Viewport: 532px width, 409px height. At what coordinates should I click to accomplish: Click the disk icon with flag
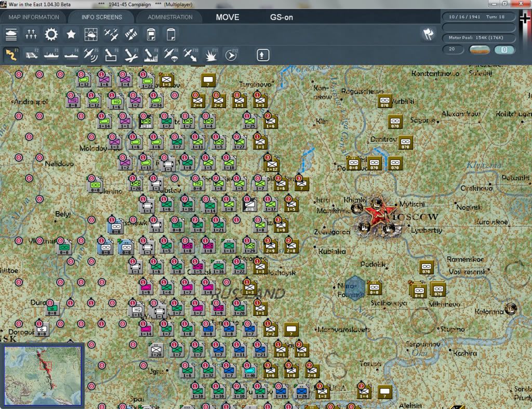[151, 34]
